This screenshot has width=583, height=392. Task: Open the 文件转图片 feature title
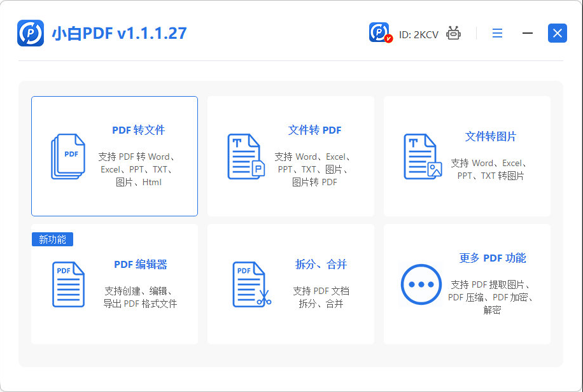(491, 136)
